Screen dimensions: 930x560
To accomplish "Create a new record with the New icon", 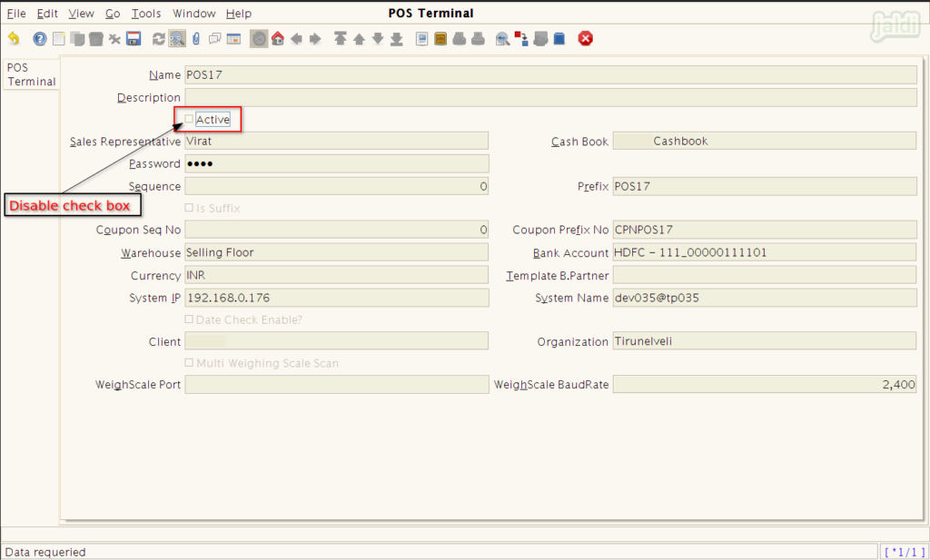I will 59,39.
